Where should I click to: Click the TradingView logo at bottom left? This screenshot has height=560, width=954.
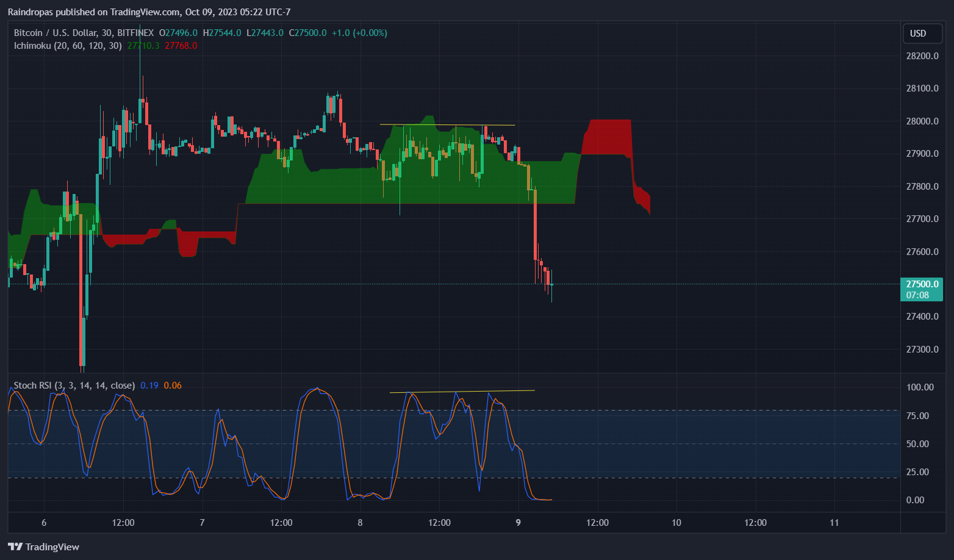click(x=43, y=547)
